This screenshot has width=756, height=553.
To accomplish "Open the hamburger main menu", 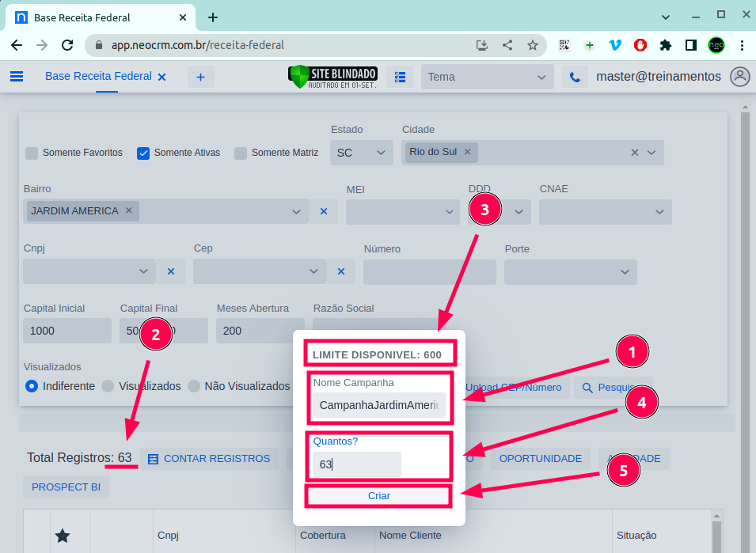I will (x=17, y=77).
